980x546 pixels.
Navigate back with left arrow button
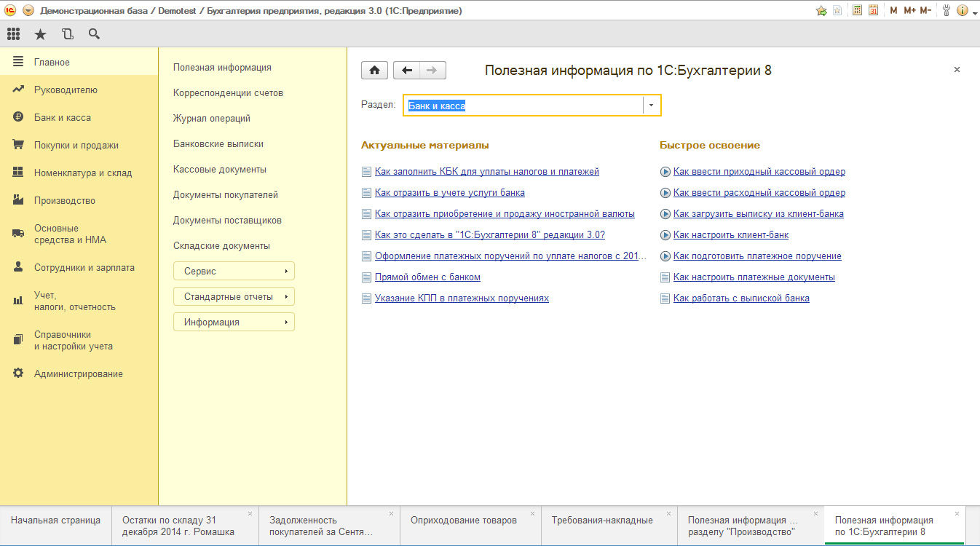(x=406, y=70)
